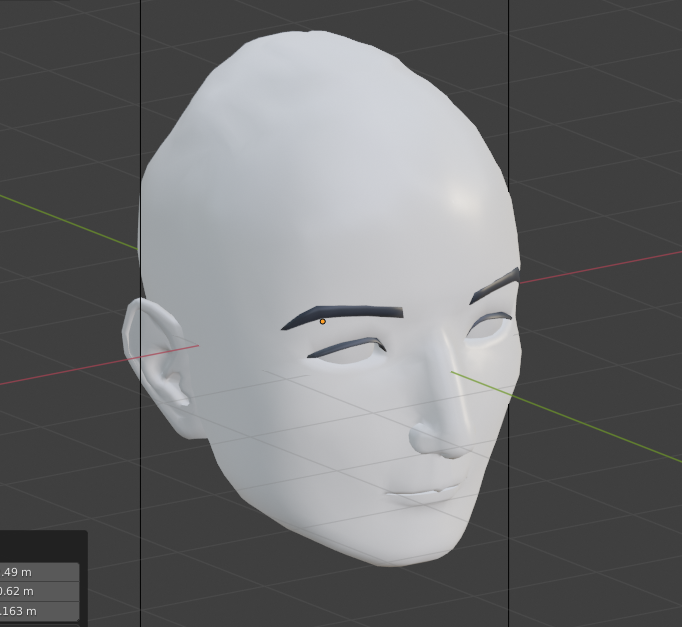Click the value field ending in .163 m

click(x=39, y=611)
